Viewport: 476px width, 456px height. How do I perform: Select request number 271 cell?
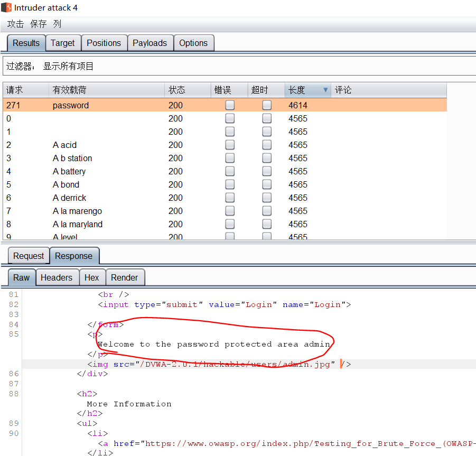pyautogui.click(x=13, y=105)
